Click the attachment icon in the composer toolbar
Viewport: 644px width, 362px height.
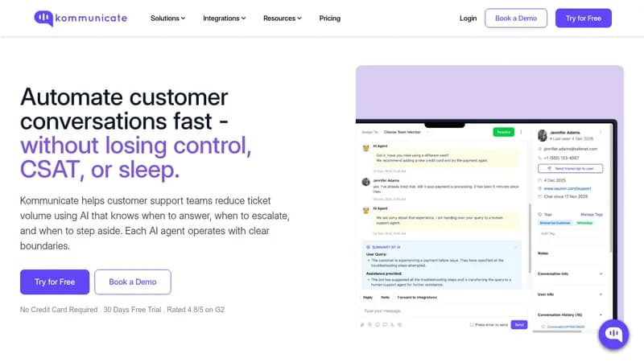pos(362,325)
